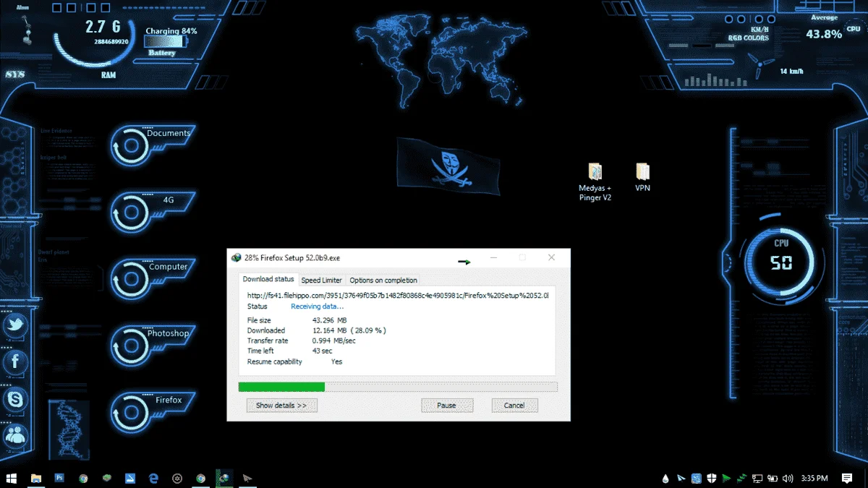Open Windows Defender shield tray icon
The width and height of the screenshot is (868, 488).
click(x=711, y=478)
